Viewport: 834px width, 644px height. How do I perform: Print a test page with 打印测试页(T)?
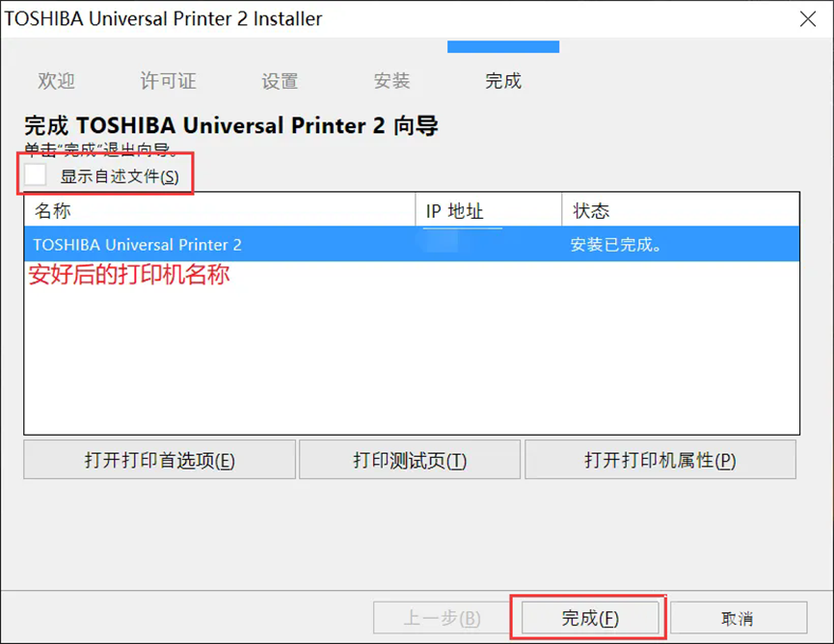(x=410, y=460)
